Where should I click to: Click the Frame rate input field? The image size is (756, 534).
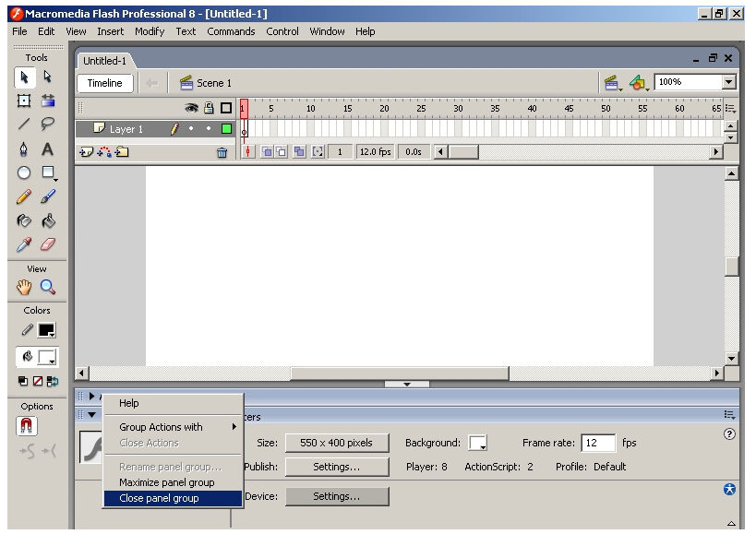pos(598,443)
